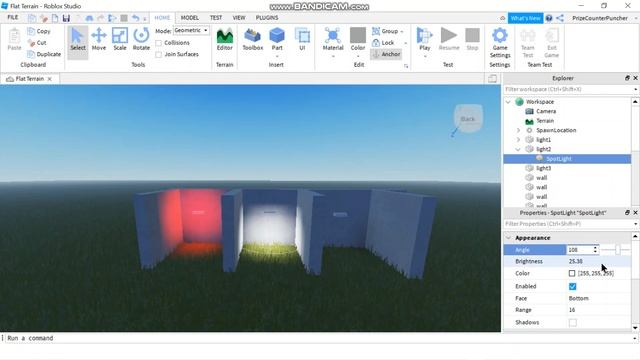
Task: Toggle the Collisions checkbox
Action: tap(159, 43)
